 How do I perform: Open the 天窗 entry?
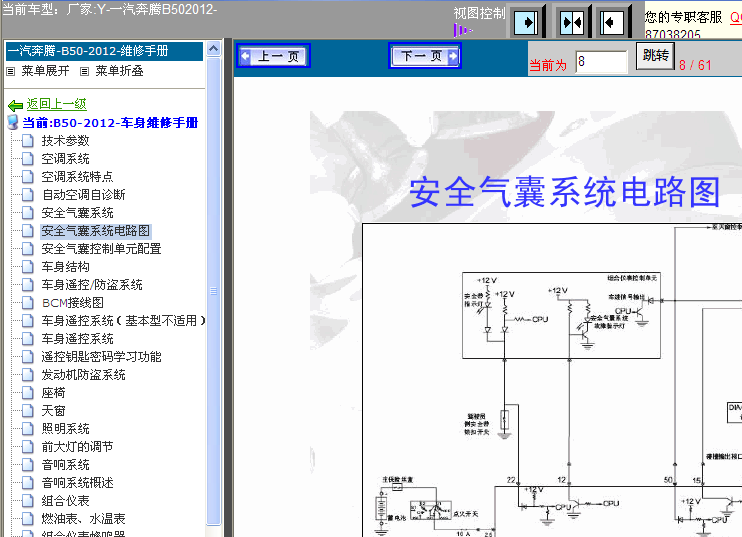tap(53, 410)
